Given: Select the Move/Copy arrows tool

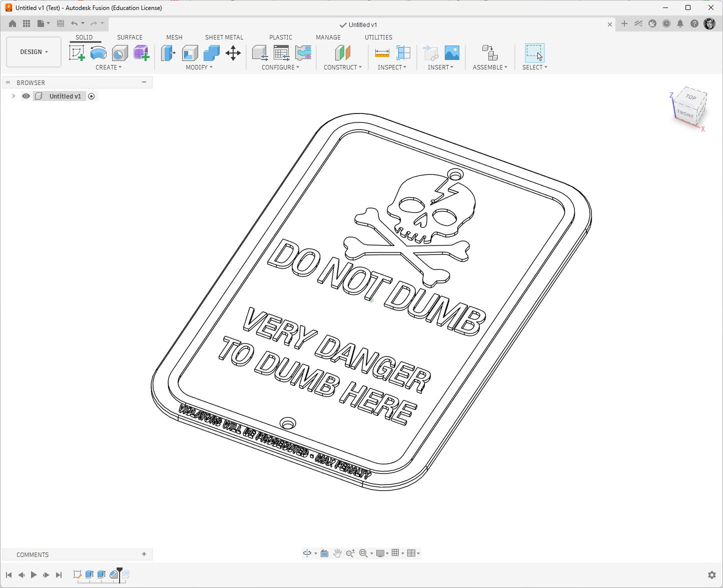Looking at the screenshot, I should point(233,53).
